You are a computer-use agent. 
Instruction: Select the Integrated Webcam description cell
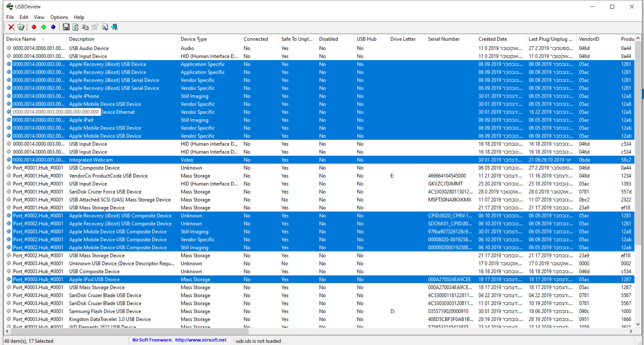pos(91,160)
